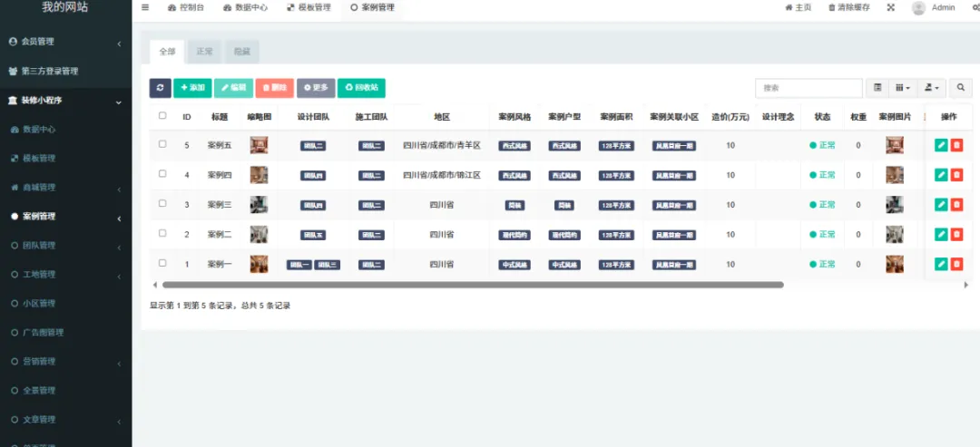Click the Admin avatar picture
Image resolution: width=980 pixels, height=447 pixels.
tap(918, 7)
